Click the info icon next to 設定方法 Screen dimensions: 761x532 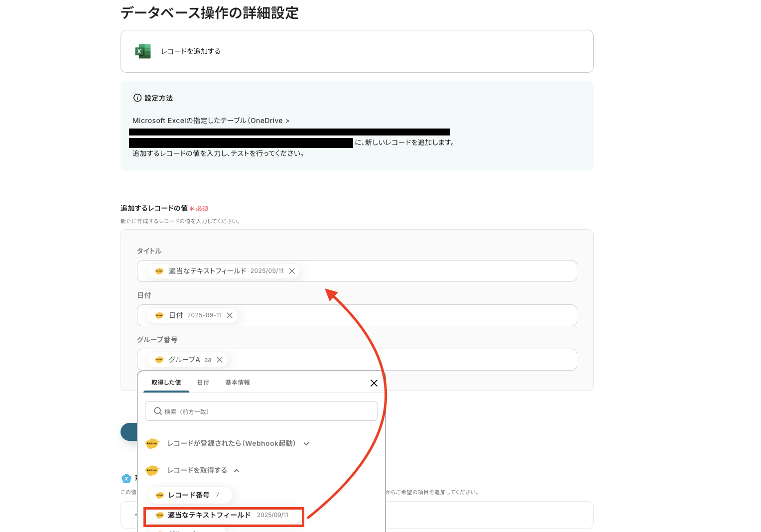point(137,98)
